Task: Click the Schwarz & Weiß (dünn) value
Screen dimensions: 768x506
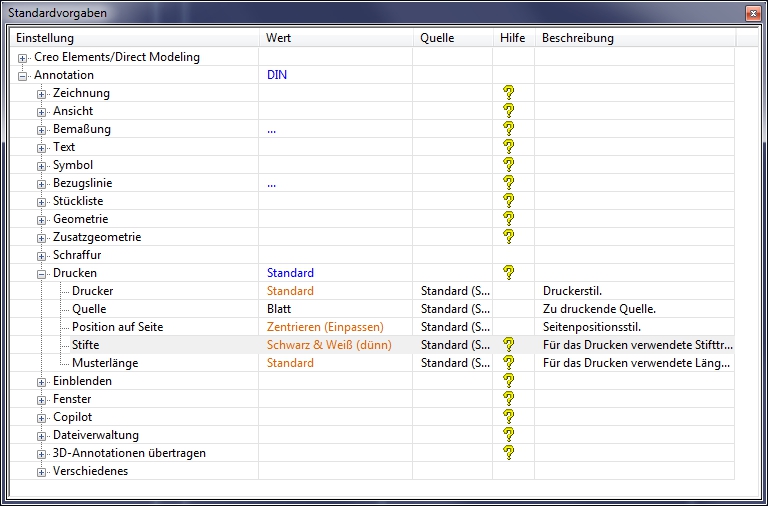Action: pos(329,345)
